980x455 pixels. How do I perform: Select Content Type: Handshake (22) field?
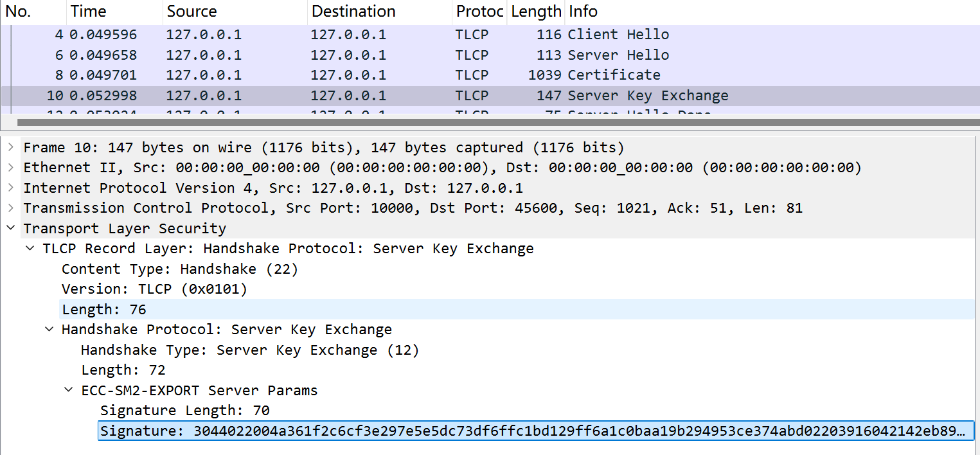[180, 269]
